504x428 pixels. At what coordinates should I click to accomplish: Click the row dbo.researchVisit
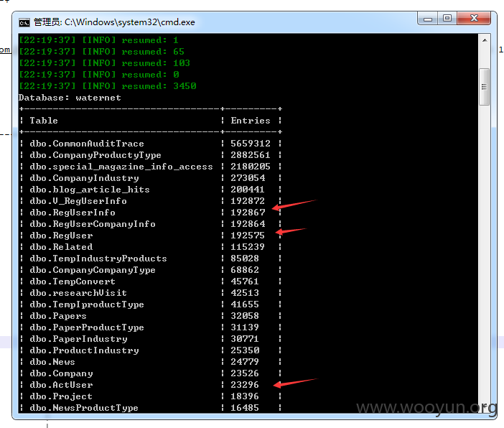[151, 293]
